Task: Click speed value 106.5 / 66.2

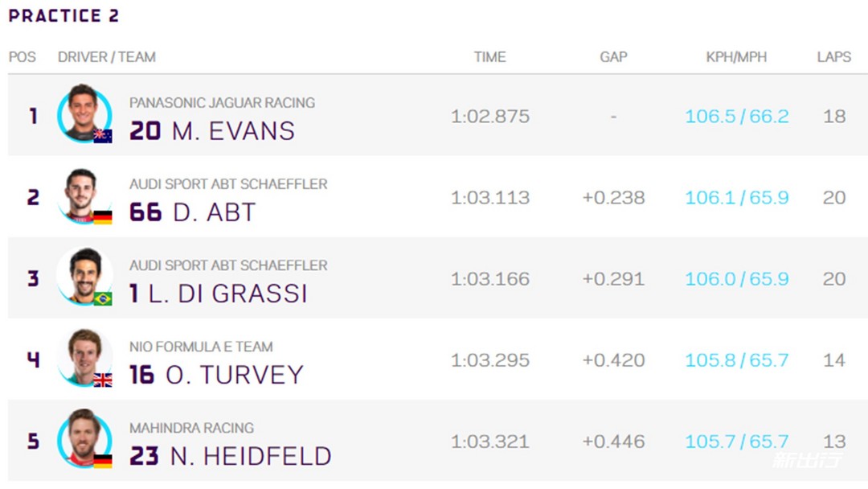Action: pyautogui.click(x=737, y=117)
